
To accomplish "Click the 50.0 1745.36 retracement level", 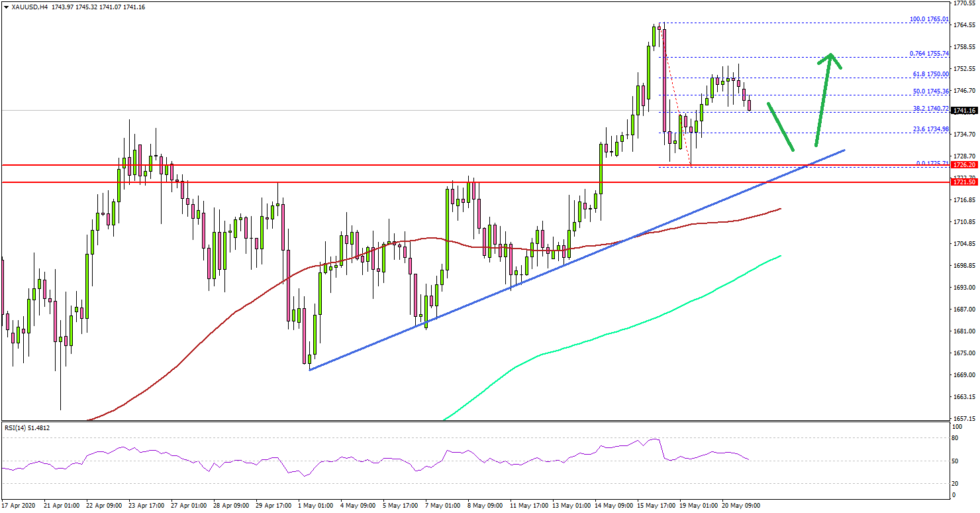I will tap(930, 89).
